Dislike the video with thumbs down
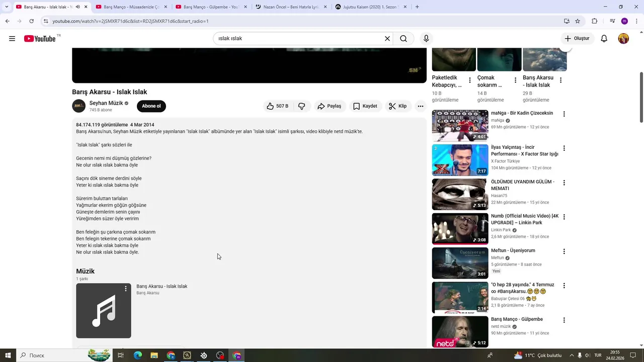This screenshot has height=362, width=644. point(302,106)
